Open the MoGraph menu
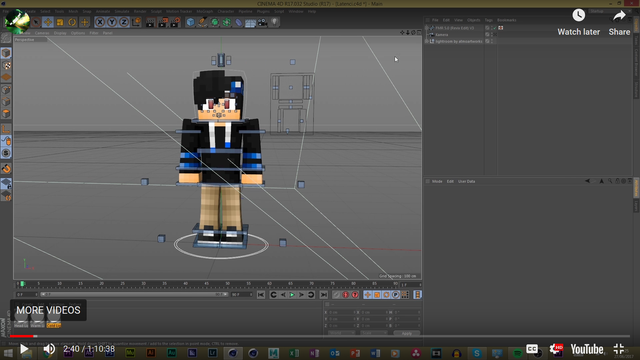Screen dimensions: 640x360 click(x=204, y=11)
